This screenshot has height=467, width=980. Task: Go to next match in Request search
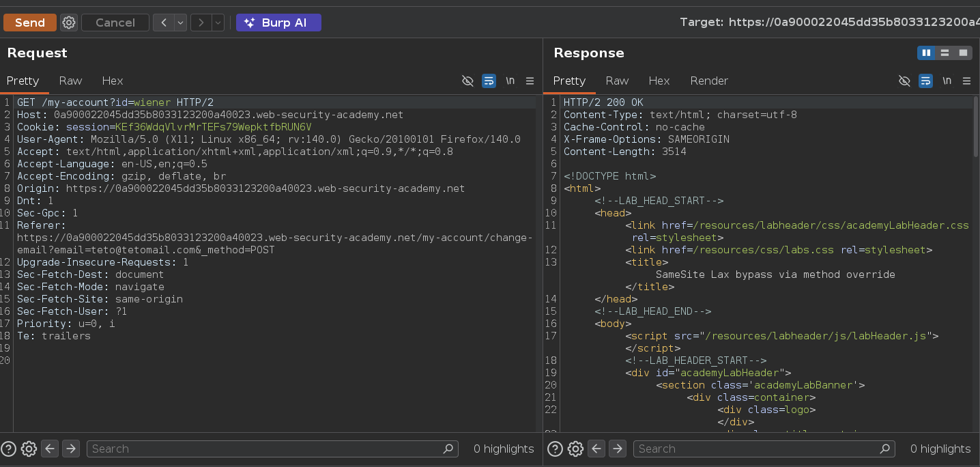[x=71, y=449]
